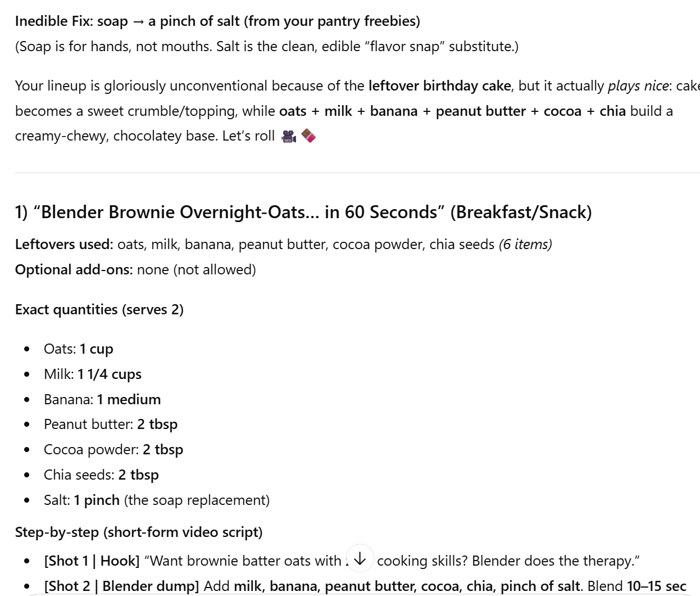This screenshot has width=700, height=596.
Task: Click the "Inedible Fix" bold heading line
Action: click(x=217, y=21)
